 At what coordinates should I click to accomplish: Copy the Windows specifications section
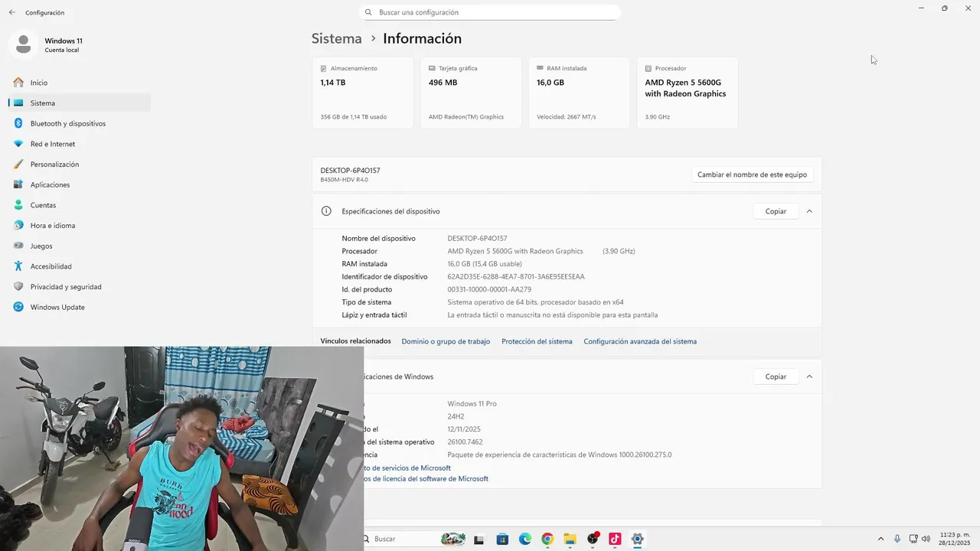coord(776,377)
